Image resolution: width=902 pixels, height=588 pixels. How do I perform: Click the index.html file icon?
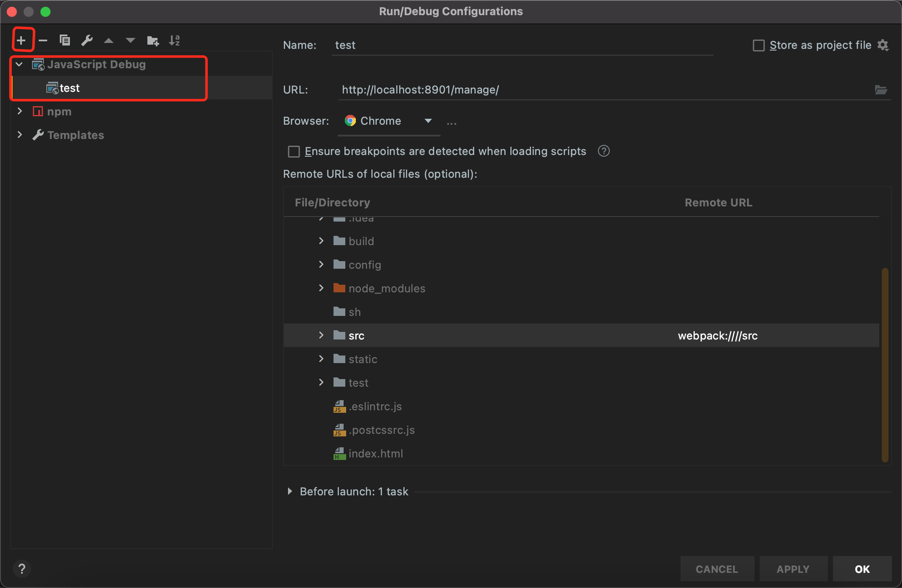(339, 454)
